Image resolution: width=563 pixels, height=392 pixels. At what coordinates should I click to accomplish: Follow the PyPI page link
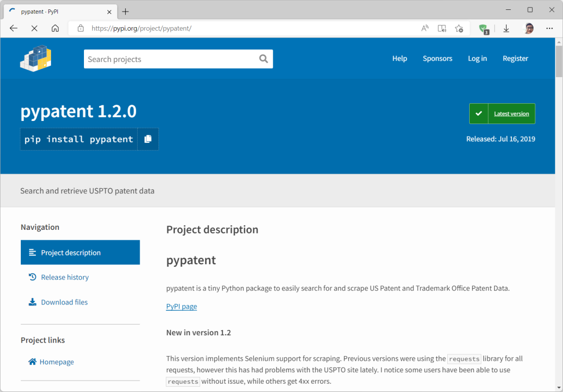pyautogui.click(x=181, y=307)
